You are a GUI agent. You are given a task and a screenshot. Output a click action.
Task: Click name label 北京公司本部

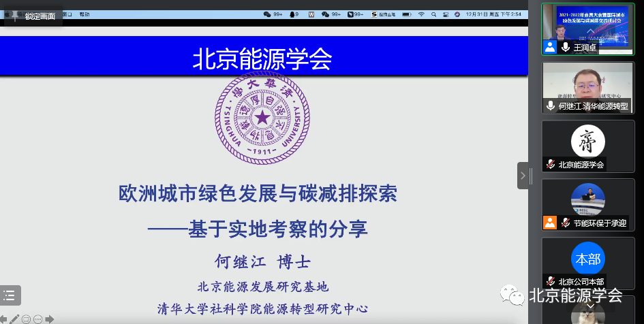(x=581, y=282)
